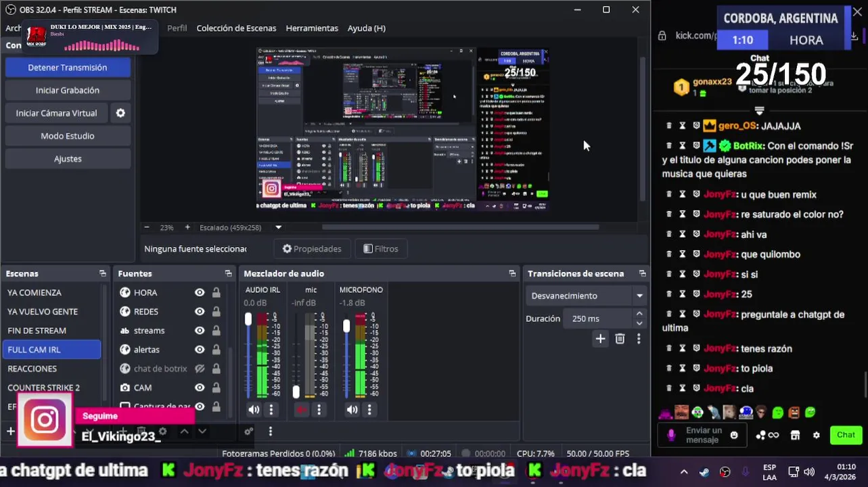Unlock the streams source
This screenshot has height=487, width=868.
point(216,330)
